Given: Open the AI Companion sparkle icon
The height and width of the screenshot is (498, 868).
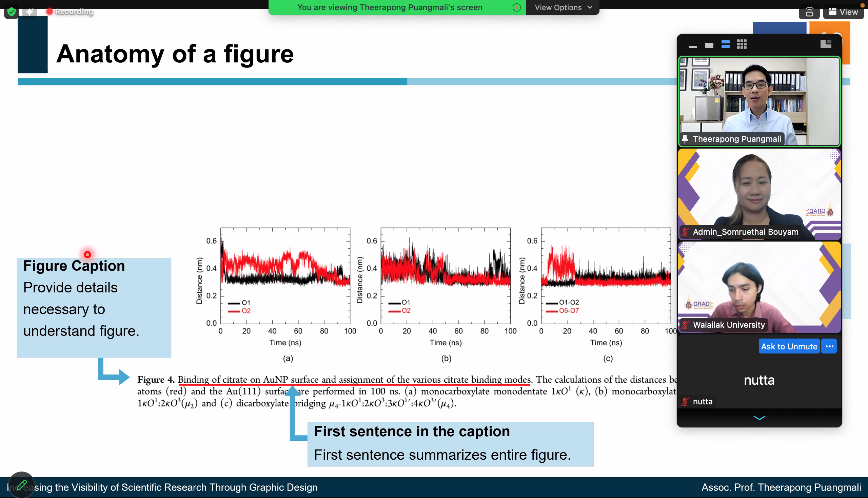Looking at the screenshot, I should [x=30, y=12].
